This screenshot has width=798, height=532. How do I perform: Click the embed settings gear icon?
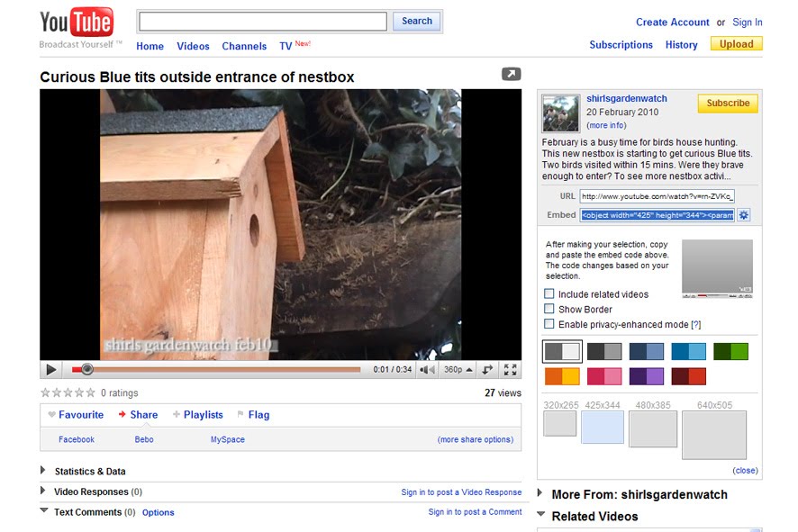tap(744, 215)
